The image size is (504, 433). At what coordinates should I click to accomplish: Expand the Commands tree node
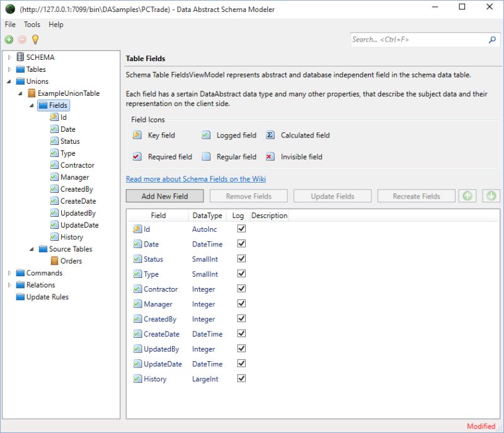click(x=9, y=272)
